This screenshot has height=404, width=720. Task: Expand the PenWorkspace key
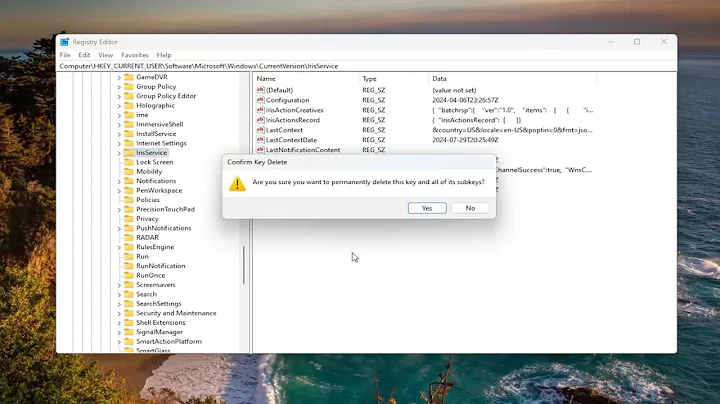point(119,191)
